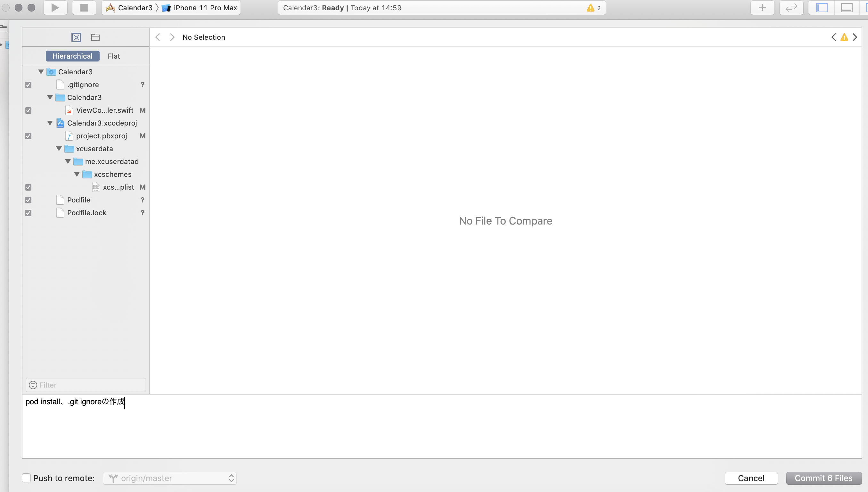The image size is (868, 492).
Task: Collapse the root Calendar3 project node
Action: tap(41, 72)
